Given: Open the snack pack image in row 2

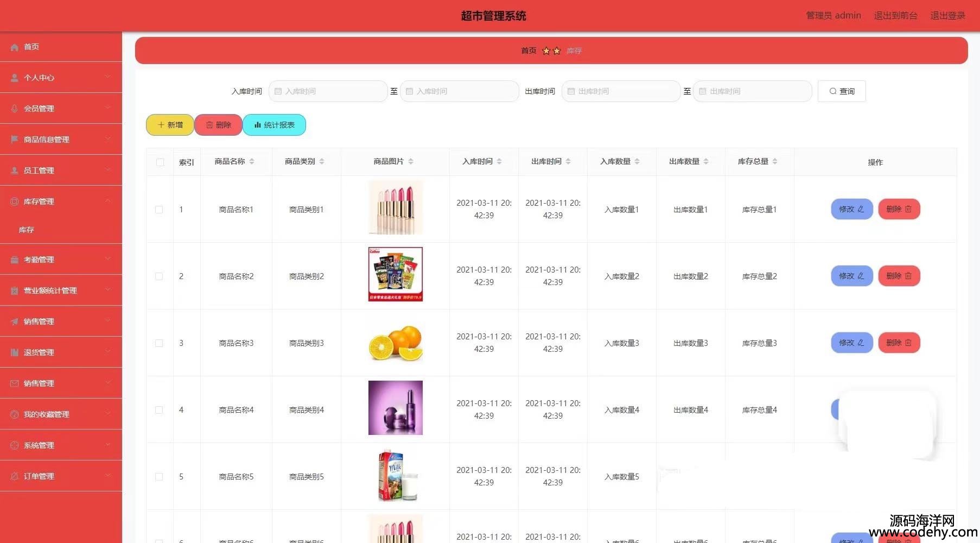Looking at the screenshot, I should (396, 274).
